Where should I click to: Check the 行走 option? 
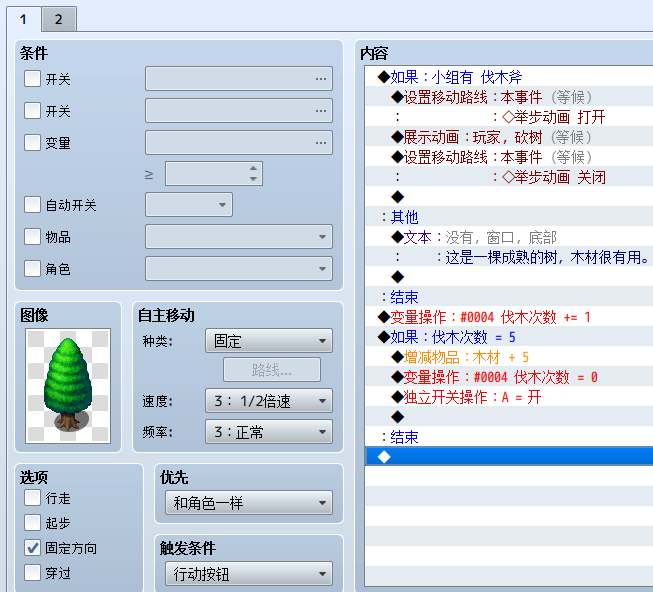32,497
